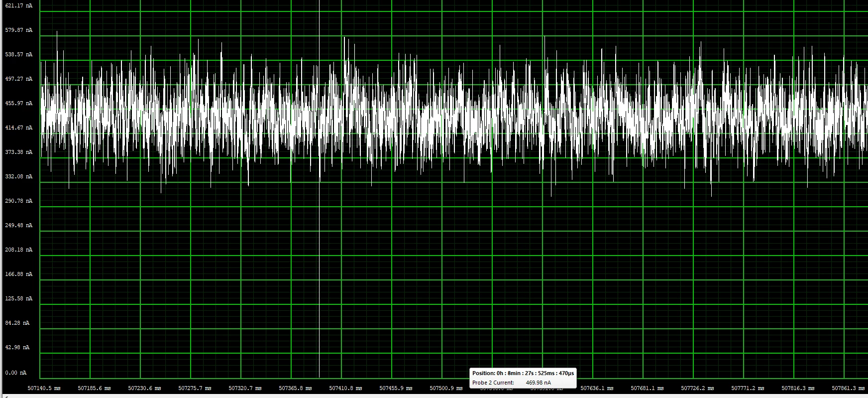Image resolution: width=868 pixels, height=398 pixels.
Task: Click the 290.78 nA axis label
Action: [x=19, y=201]
